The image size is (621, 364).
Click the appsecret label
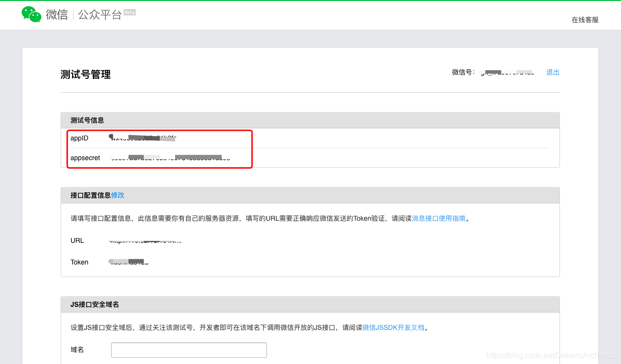point(85,158)
